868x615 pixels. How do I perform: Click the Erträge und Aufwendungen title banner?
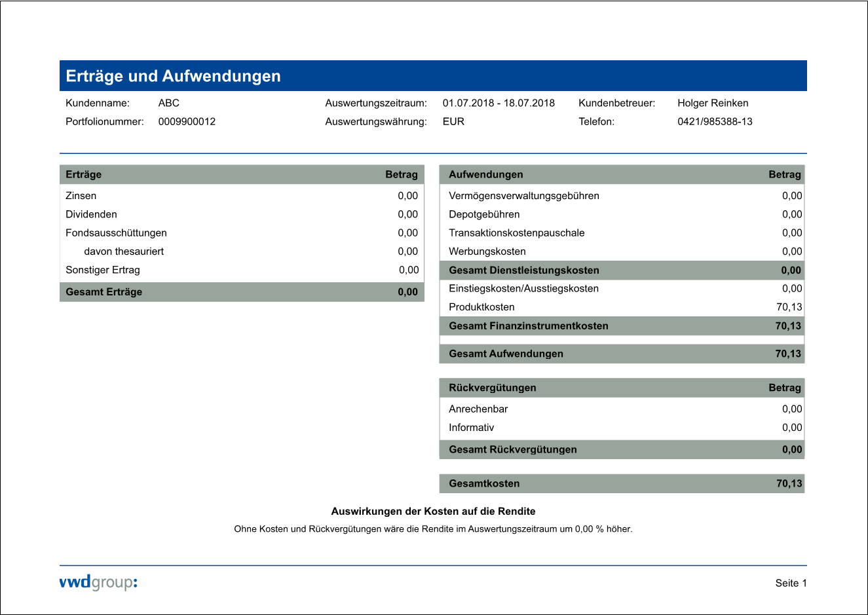[x=432, y=76]
